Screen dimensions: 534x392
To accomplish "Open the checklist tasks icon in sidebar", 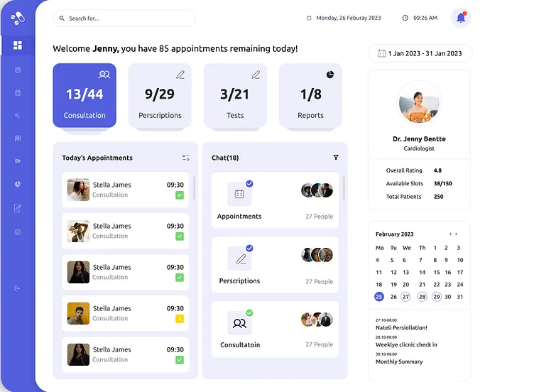I will 18,116.
